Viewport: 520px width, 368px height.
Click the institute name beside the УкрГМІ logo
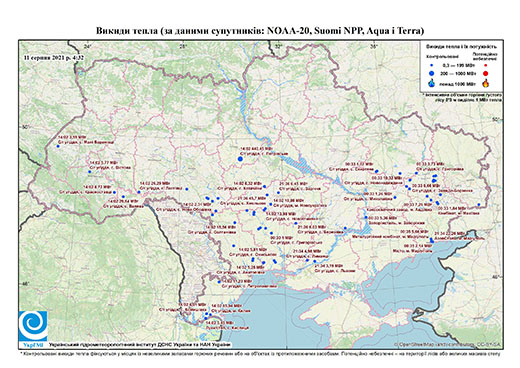tap(140, 344)
